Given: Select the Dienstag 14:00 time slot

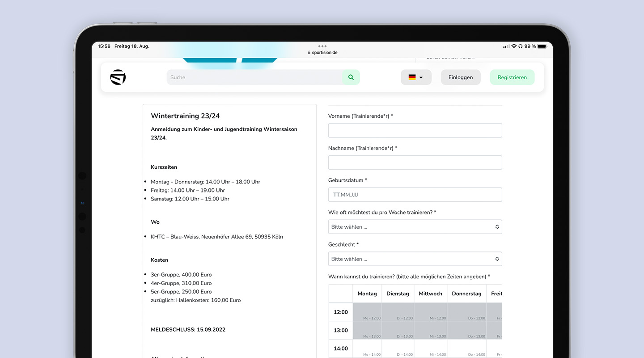Looking at the screenshot, I should [x=398, y=349].
